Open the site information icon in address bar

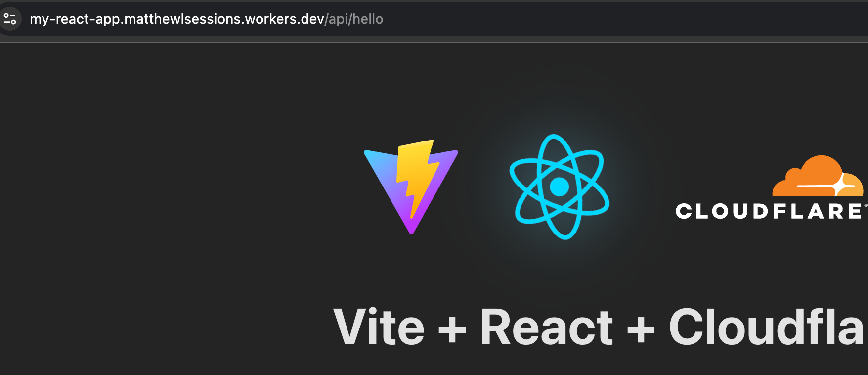10,19
